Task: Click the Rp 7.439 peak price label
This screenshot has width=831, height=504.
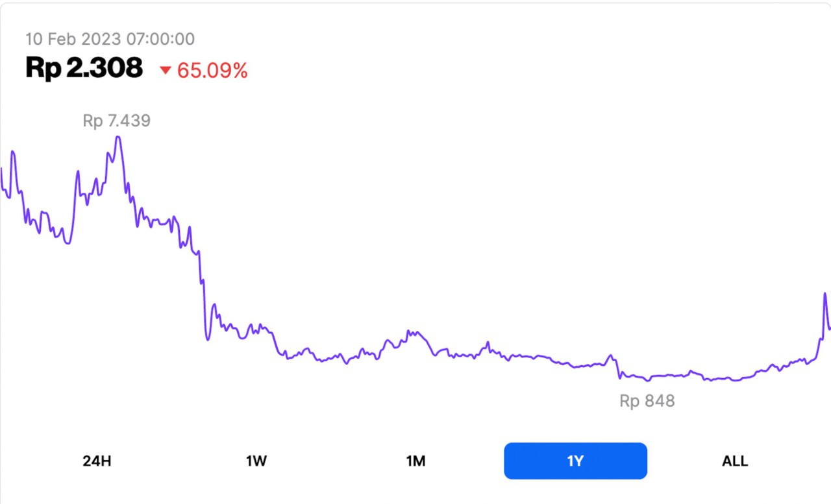Action: 116,121
